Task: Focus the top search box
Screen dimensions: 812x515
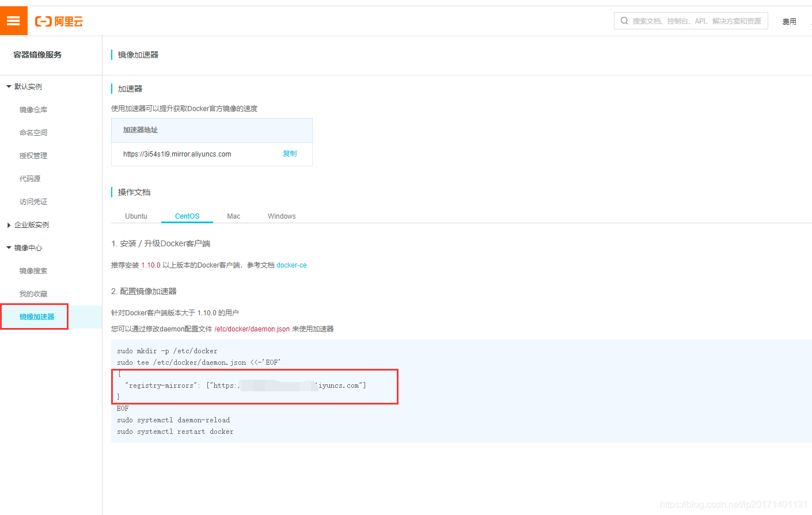Action: click(691, 21)
